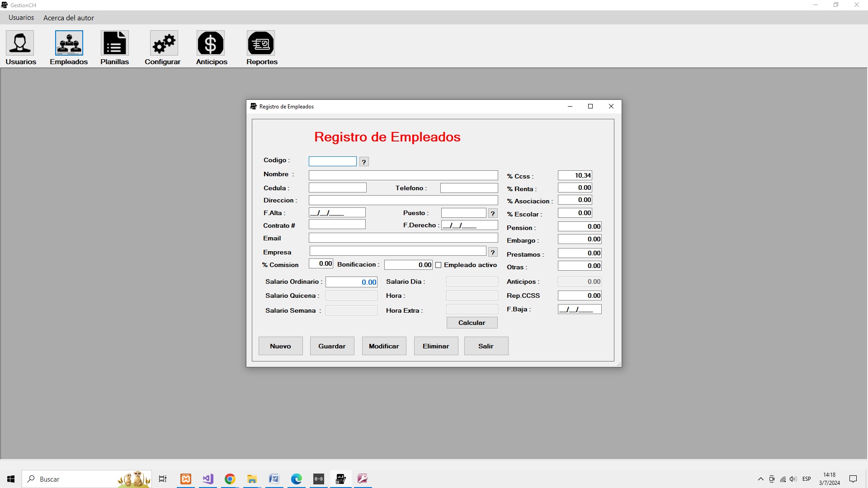Focus the Email input field

403,238
